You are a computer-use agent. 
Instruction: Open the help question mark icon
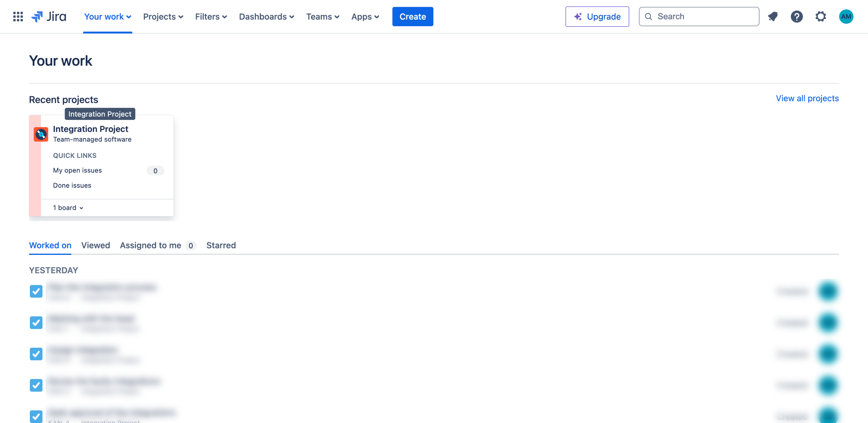(796, 16)
